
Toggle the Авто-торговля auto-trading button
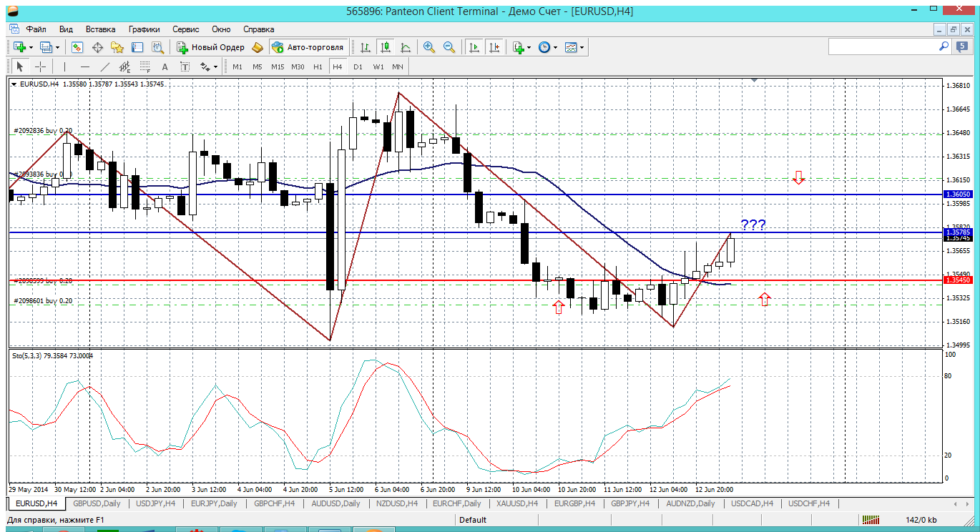pyautogui.click(x=307, y=47)
